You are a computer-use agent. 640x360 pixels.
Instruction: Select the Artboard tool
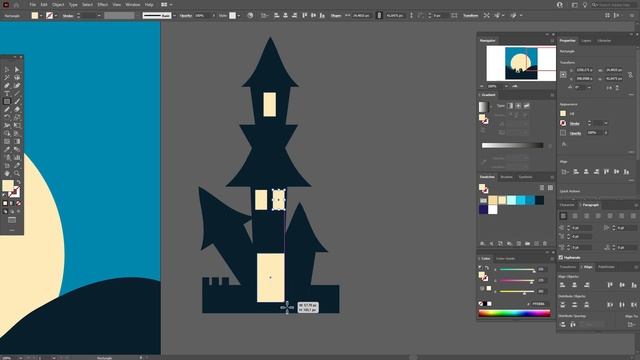coord(7,165)
